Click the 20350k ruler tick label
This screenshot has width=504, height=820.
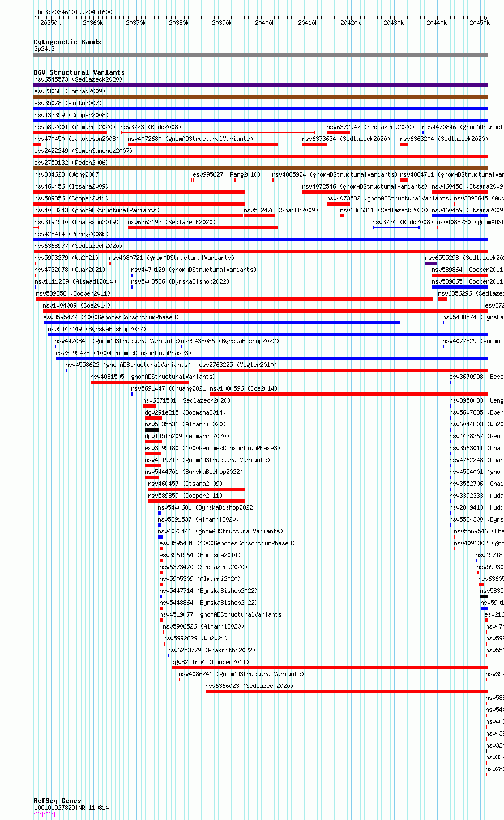tap(50, 23)
